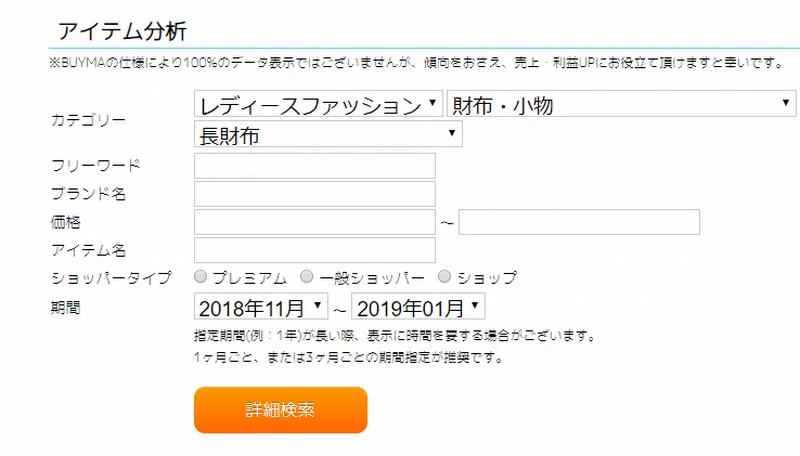This screenshot has width=800, height=456.
Task: Expand the 2019年01月 end period dropdown
Action: (x=418, y=307)
